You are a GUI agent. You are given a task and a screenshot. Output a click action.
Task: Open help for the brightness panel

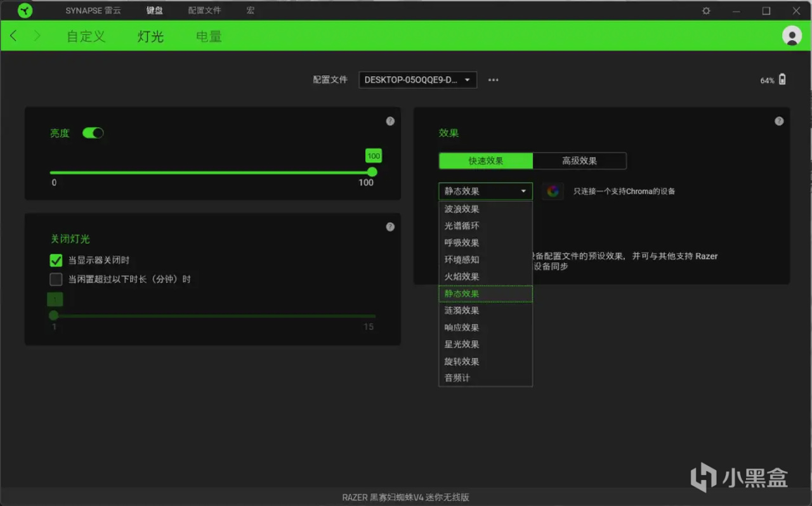click(390, 121)
